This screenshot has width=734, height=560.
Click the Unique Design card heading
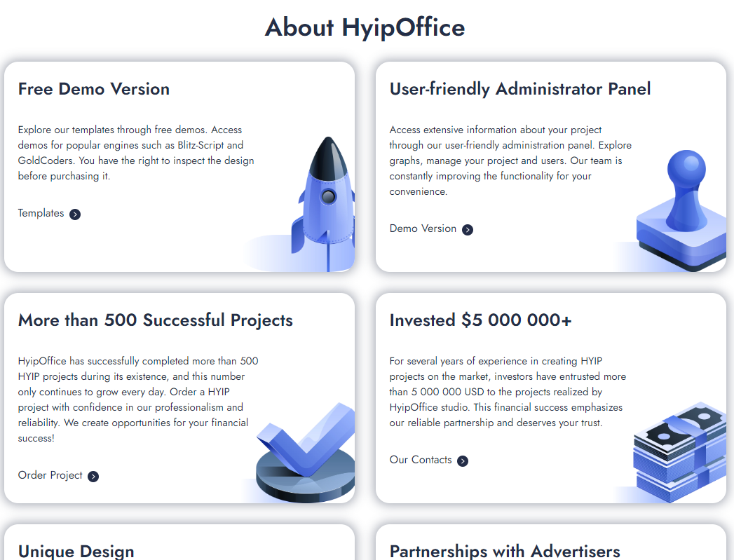click(x=76, y=551)
